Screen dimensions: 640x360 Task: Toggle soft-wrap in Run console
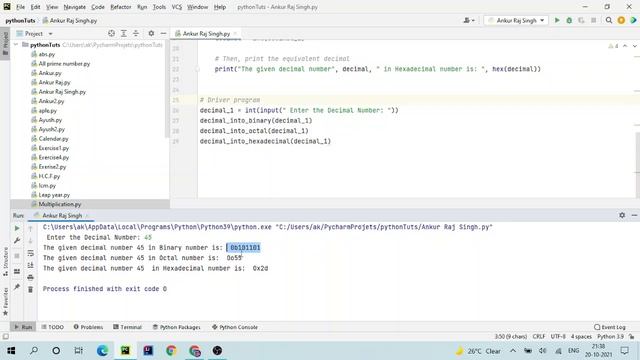pyautogui.click(x=31, y=253)
